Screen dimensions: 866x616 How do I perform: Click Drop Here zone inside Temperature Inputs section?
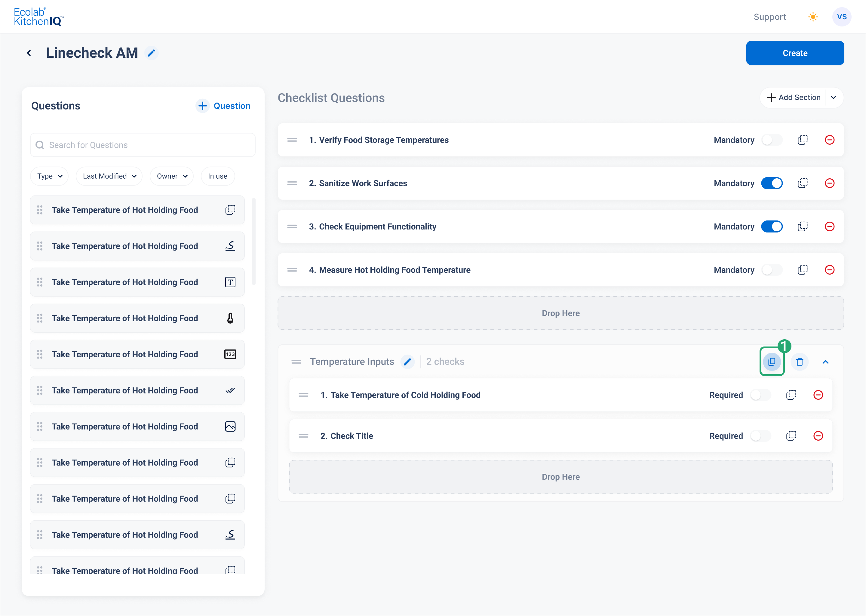point(561,477)
